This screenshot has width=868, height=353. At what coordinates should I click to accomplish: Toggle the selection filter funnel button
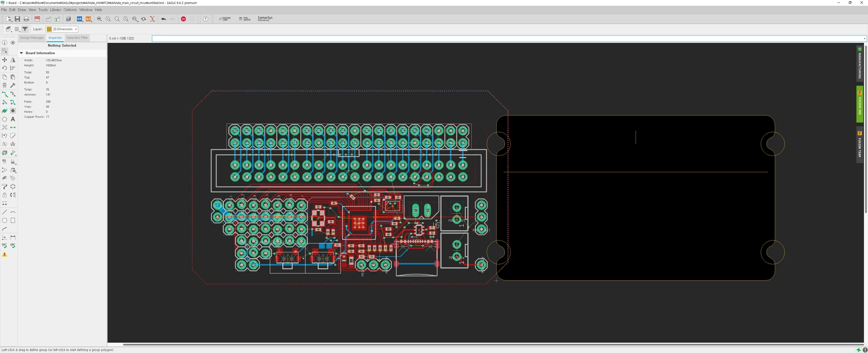click(x=25, y=29)
